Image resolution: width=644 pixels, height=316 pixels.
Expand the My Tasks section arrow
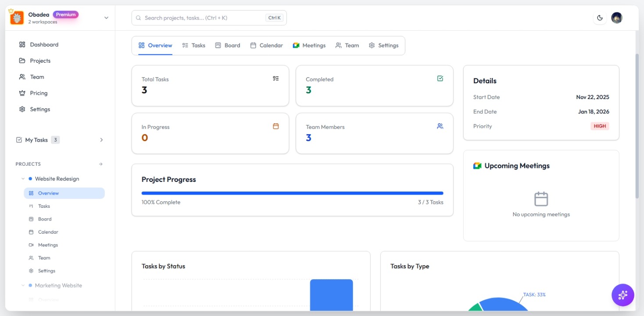point(101,140)
